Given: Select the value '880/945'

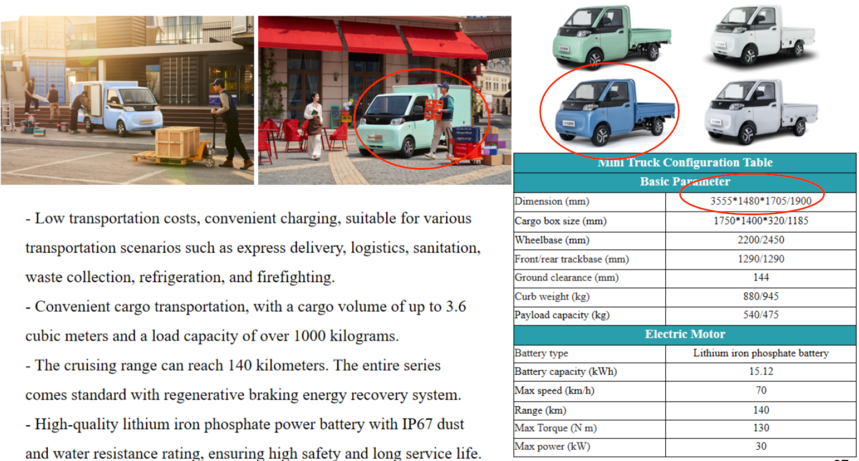Looking at the screenshot, I should tap(761, 296).
